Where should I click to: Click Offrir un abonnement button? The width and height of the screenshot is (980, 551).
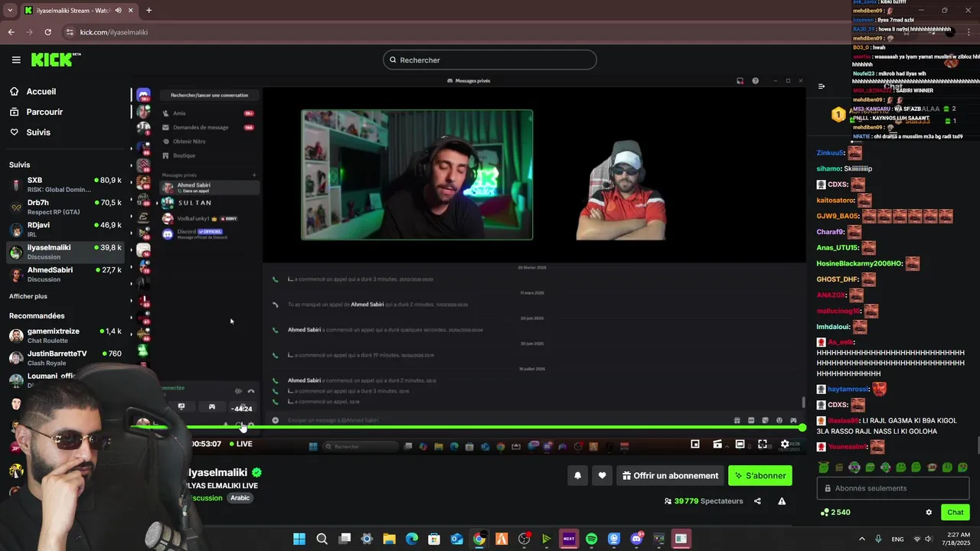coord(670,475)
